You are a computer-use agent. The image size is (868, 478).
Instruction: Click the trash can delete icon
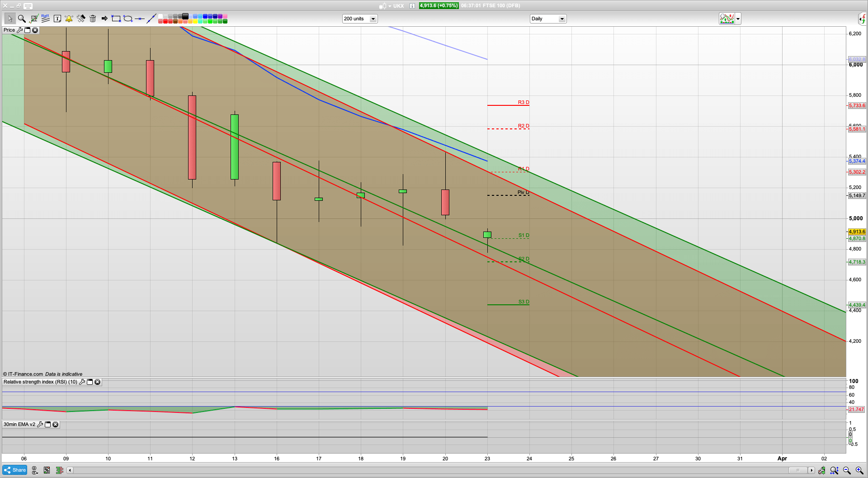click(93, 19)
